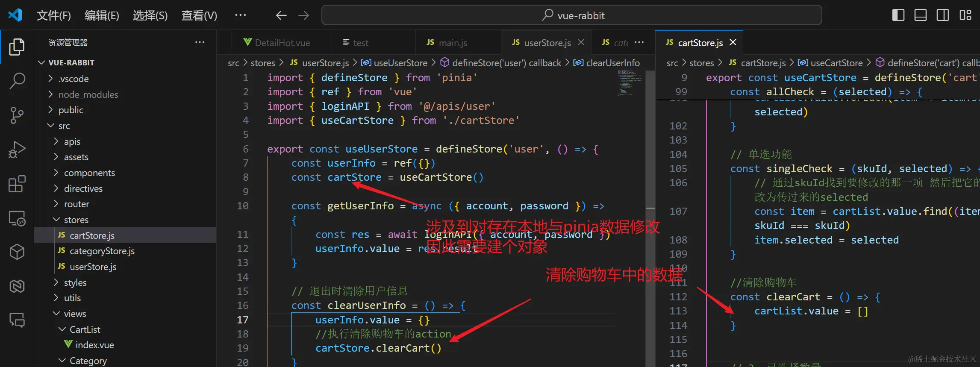Collapse the views folder
This screenshot has width=980, height=367.
coord(125,314)
